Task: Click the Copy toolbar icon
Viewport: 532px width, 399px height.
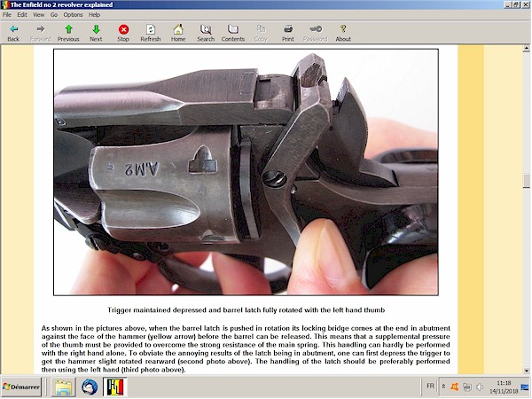Action: pyautogui.click(x=261, y=34)
